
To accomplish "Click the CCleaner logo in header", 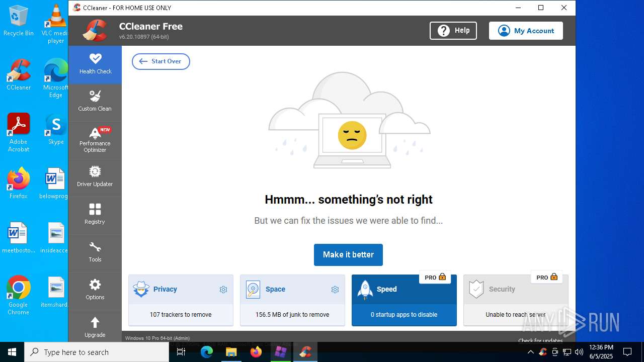I will [95, 31].
